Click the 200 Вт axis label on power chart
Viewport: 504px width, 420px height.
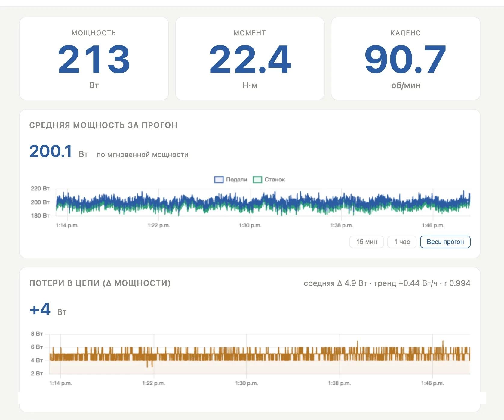tap(40, 202)
